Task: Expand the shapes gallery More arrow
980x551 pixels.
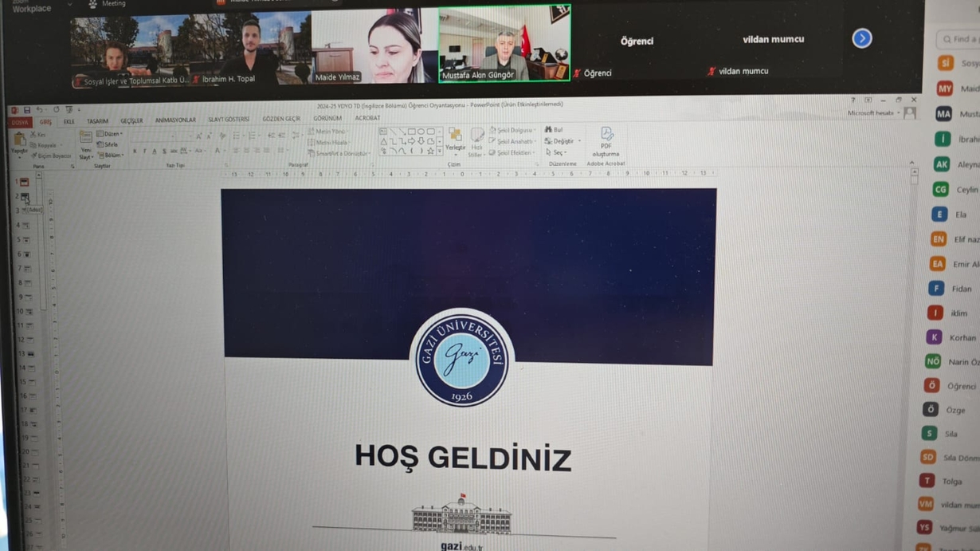Action: [439, 151]
